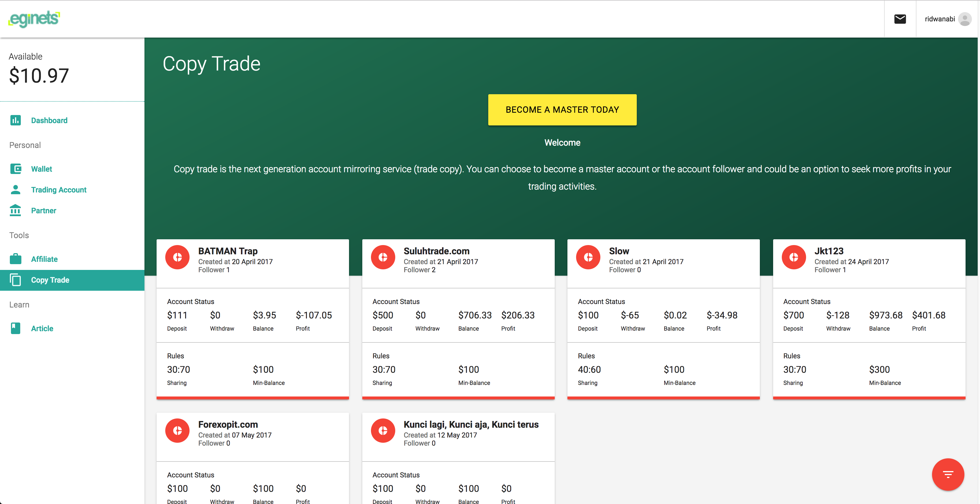
Task: Open Trading Account in sidebar
Action: (x=72, y=190)
